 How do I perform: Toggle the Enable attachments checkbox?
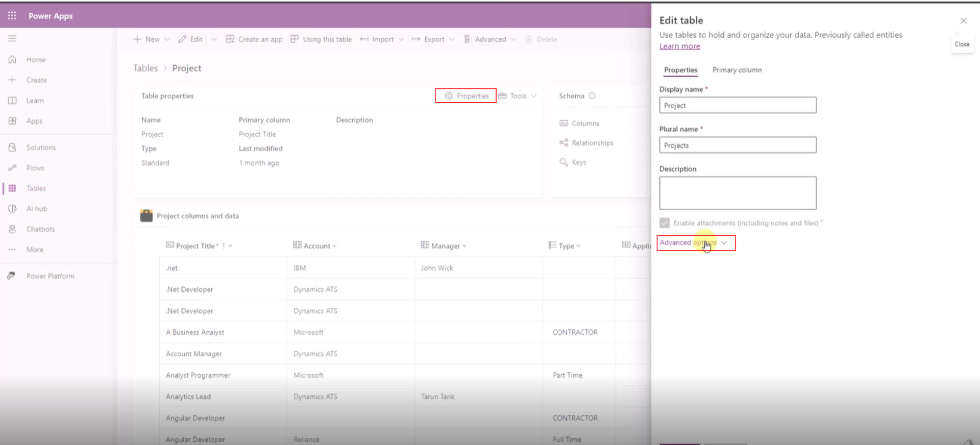tap(665, 223)
